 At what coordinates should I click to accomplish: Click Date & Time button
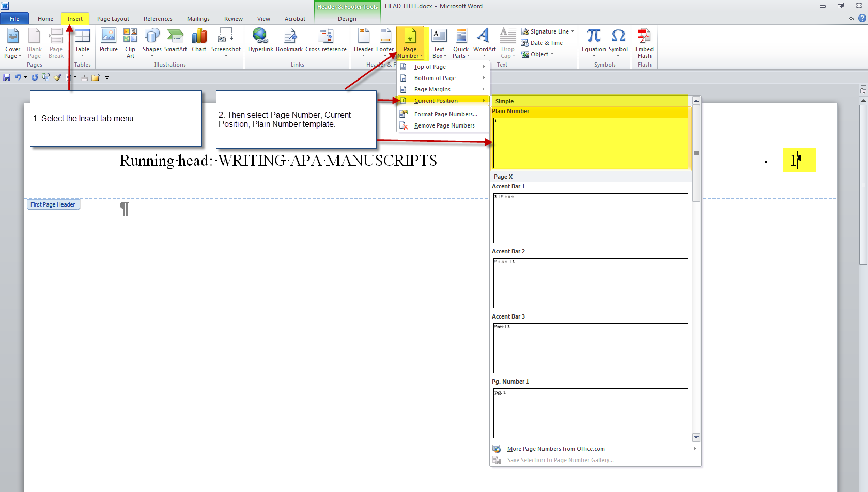point(542,43)
